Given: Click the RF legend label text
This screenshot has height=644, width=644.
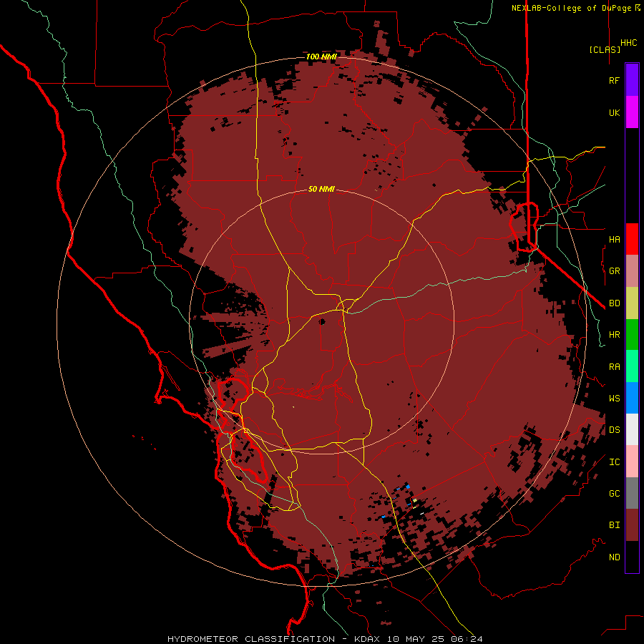Looking at the screenshot, I should pos(614,80).
